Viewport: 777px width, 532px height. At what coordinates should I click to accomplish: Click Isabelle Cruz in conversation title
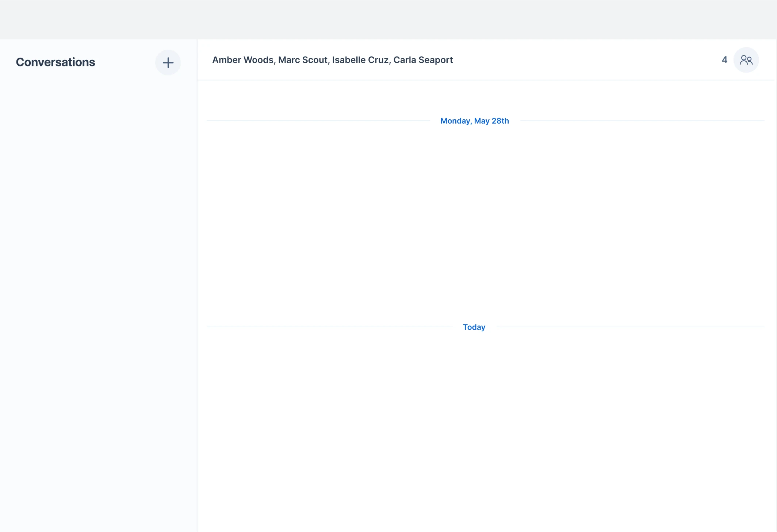pos(360,60)
